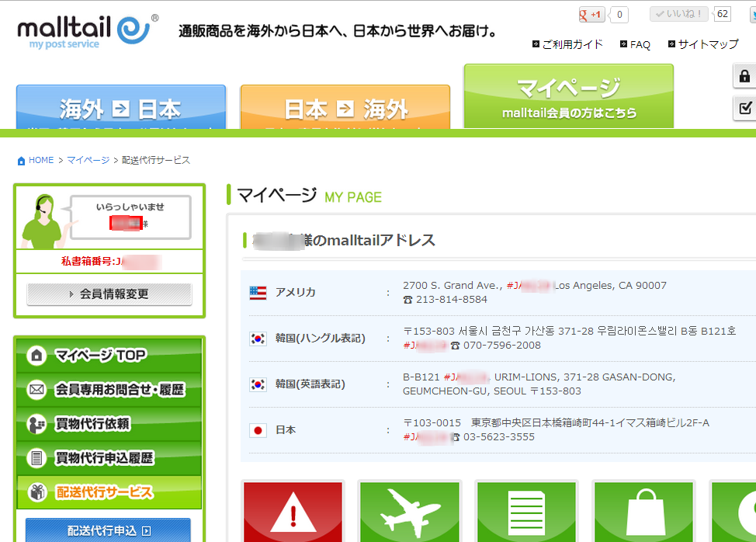Click the アメリカ label
Image resolution: width=756 pixels, height=542 pixels.
[x=295, y=292]
